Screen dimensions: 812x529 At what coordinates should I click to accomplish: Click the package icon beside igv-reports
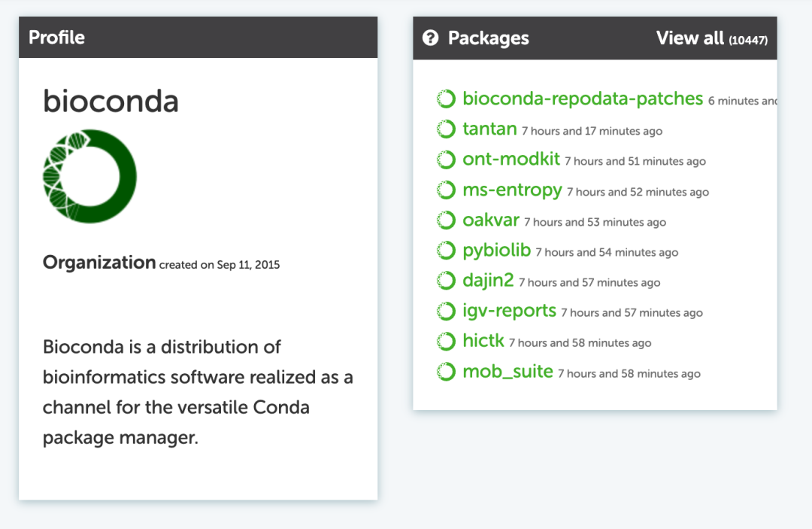point(446,311)
